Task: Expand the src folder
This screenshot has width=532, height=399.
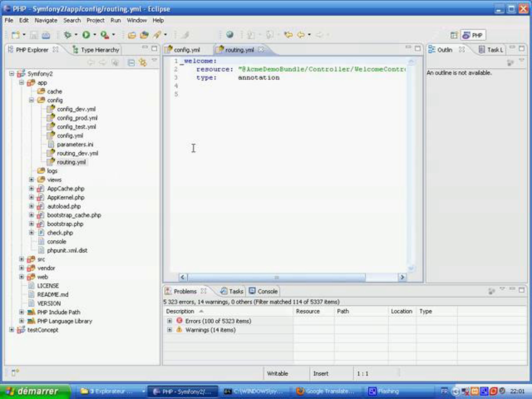Action: [x=22, y=259]
